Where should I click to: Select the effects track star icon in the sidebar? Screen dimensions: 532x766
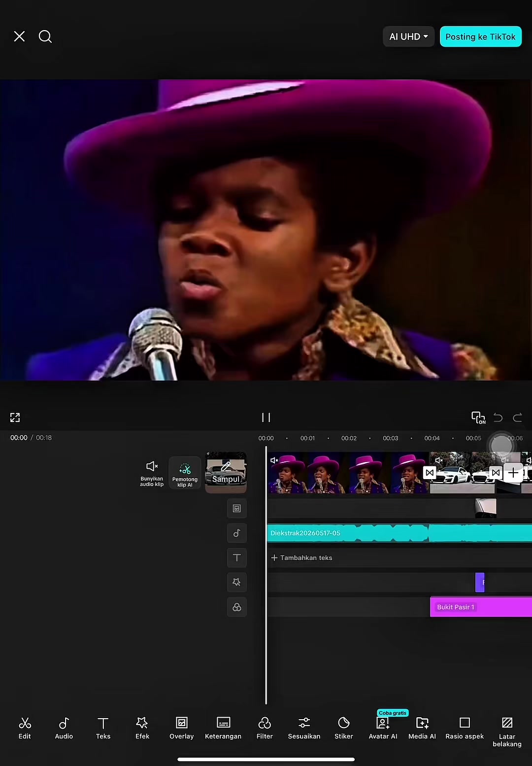237,582
